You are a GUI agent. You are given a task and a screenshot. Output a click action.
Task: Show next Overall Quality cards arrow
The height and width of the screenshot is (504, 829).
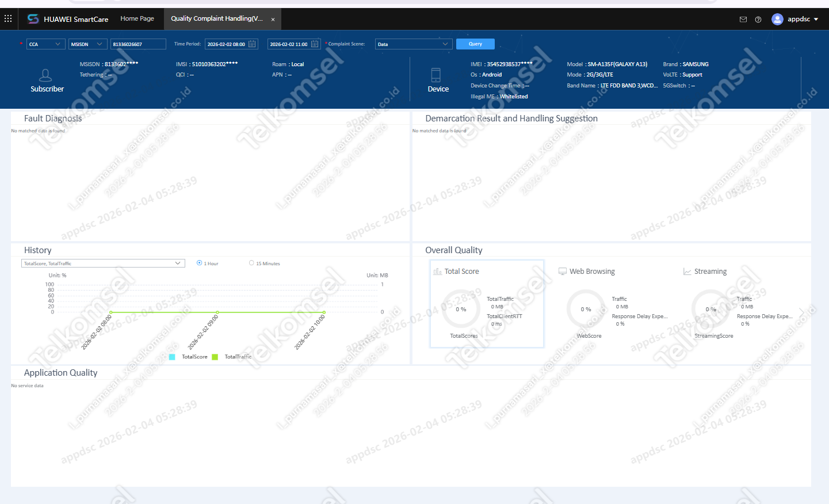click(801, 312)
